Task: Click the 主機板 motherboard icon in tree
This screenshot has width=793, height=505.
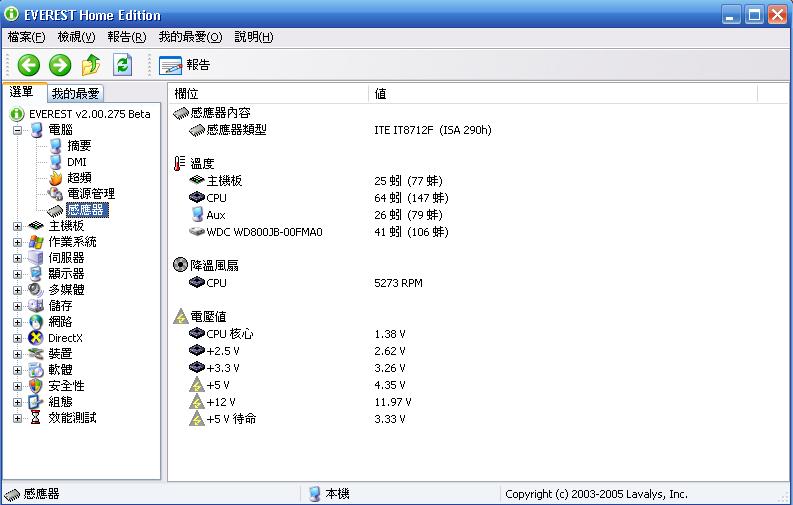Action: pos(36,226)
